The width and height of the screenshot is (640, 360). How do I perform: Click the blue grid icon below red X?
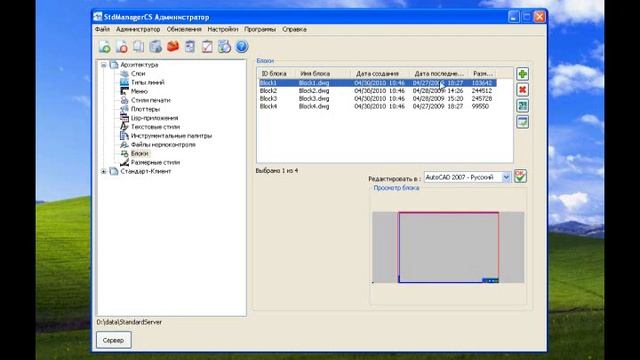click(x=522, y=106)
